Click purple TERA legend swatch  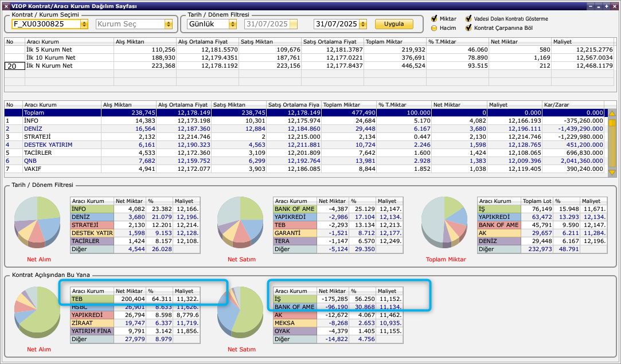pyautogui.click(x=295, y=241)
